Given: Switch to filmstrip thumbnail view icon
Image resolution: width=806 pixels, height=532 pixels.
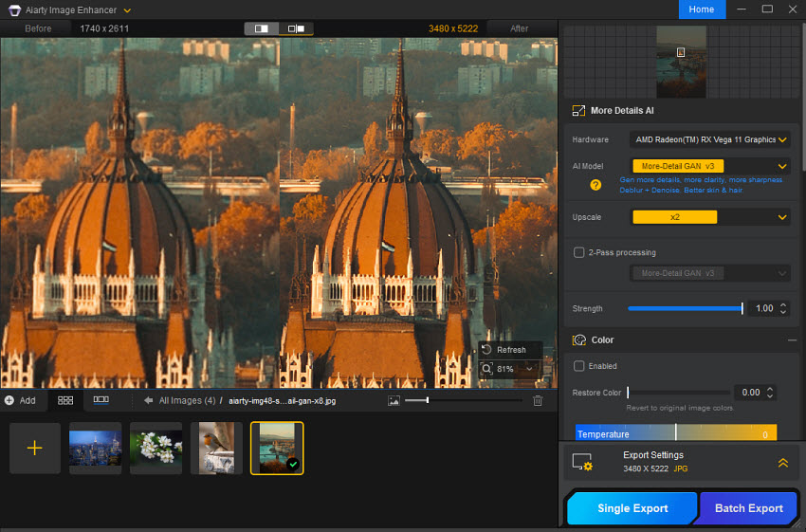Looking at the screenshot, I should 101,399.
